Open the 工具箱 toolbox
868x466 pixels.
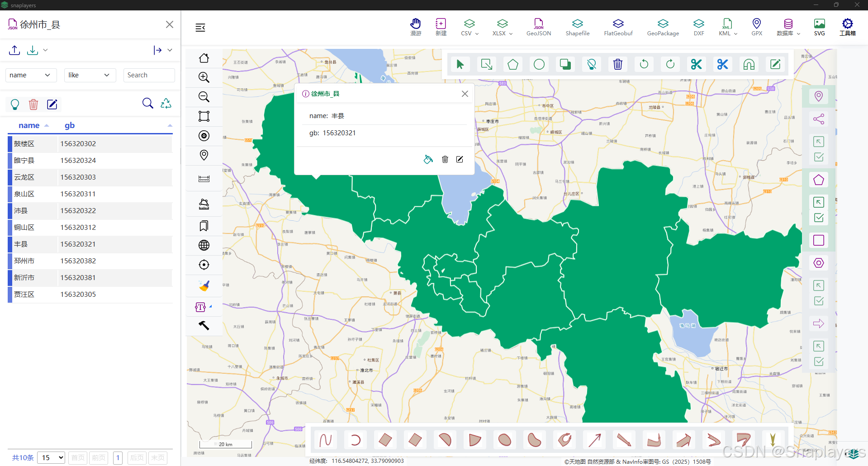pyautogui.click(x=848, y=27)
